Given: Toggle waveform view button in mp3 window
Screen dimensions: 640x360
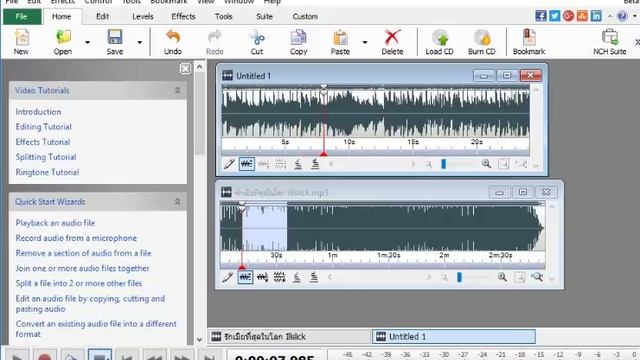Looking at the screenshot, I should coord(245,278).
